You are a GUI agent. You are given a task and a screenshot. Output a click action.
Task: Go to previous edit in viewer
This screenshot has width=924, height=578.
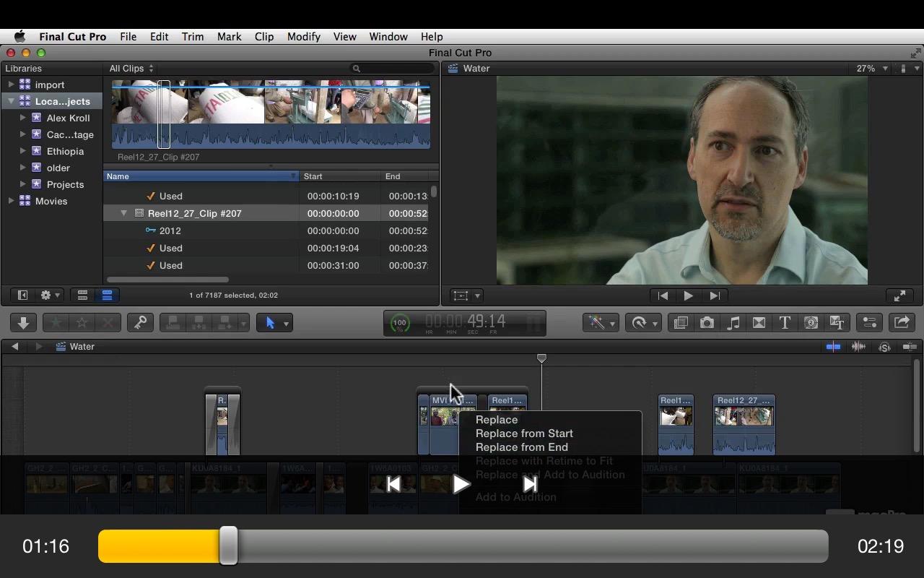click(x=663, y=296)
